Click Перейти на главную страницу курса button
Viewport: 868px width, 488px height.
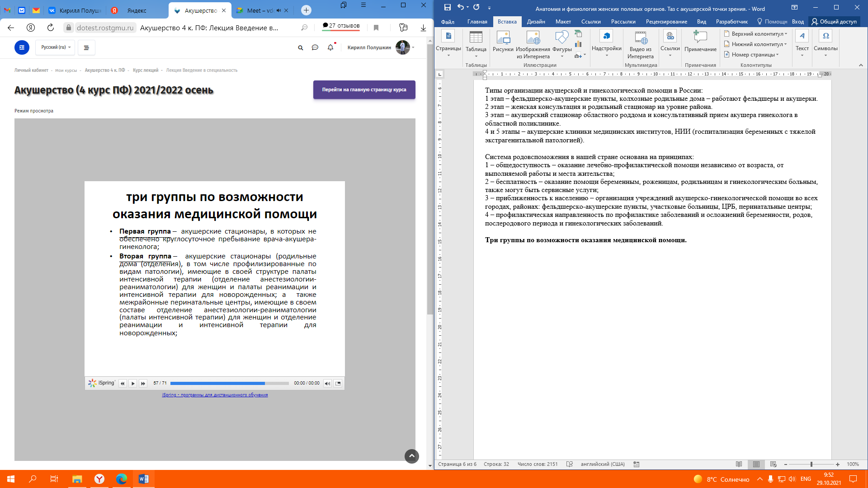(x=364, y=89)
